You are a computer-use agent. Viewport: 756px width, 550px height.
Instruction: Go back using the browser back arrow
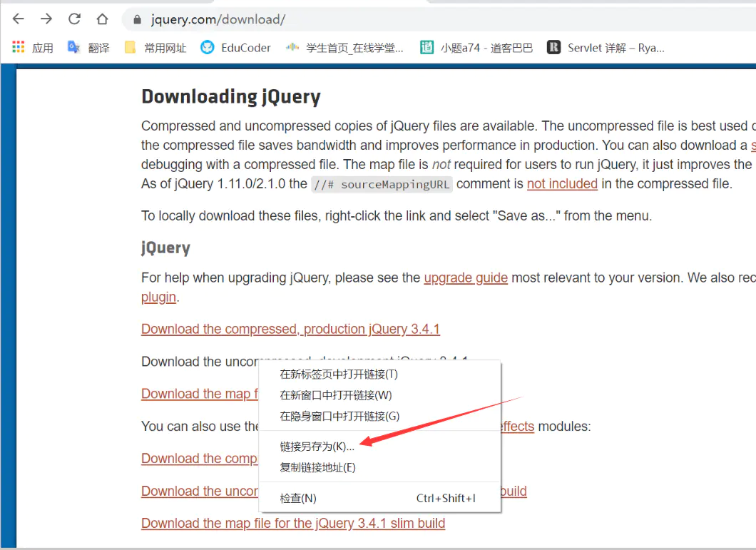[19, 19]
